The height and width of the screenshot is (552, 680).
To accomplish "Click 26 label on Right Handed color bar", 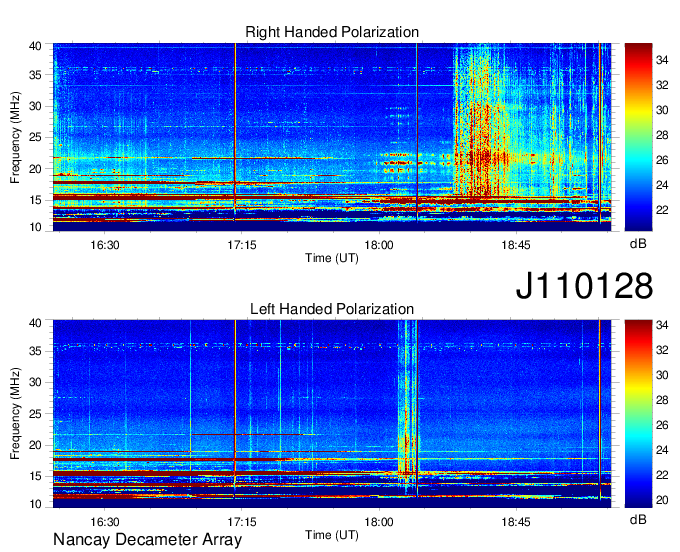I will click(x=662, y=160).
